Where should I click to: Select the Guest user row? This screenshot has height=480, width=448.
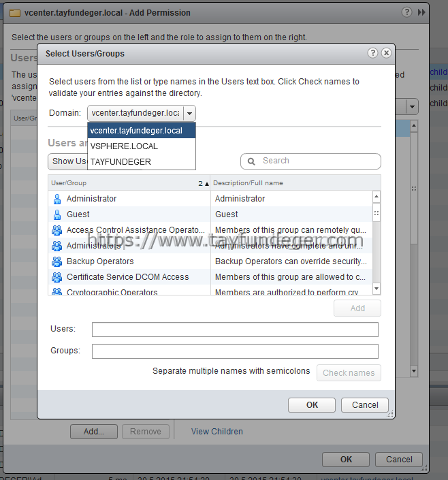point(210,214)
